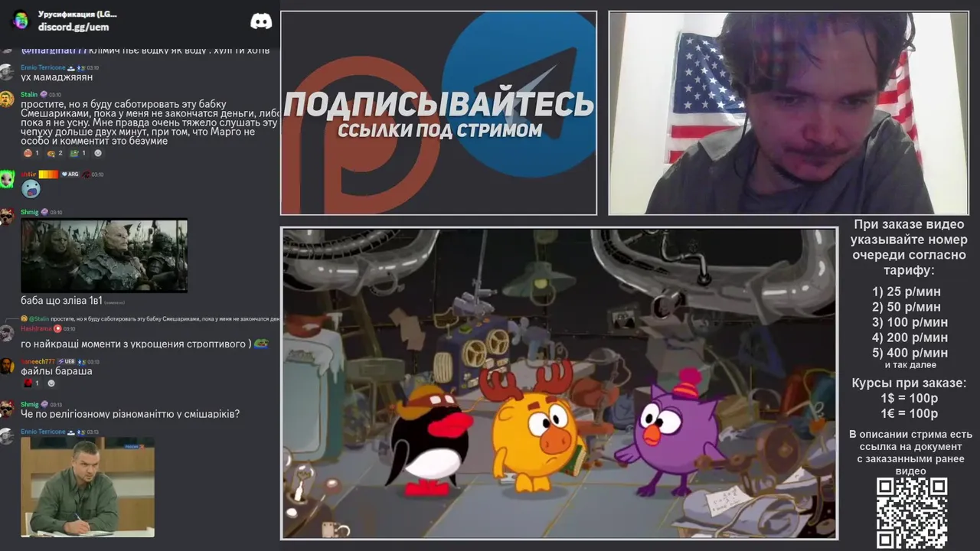Click the tariff line '1) 25 р/мин'
980x551 pixels.
pyautogui.click(x=906, y=292)
